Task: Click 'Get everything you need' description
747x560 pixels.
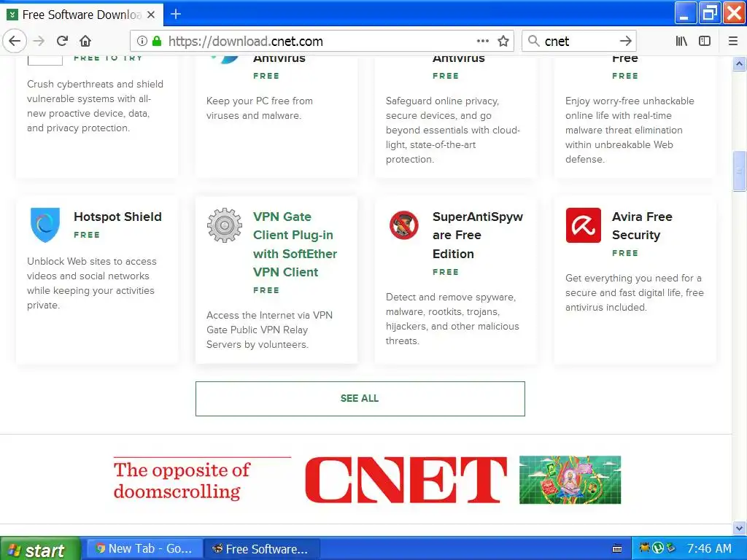Action: tap(634, 292)
